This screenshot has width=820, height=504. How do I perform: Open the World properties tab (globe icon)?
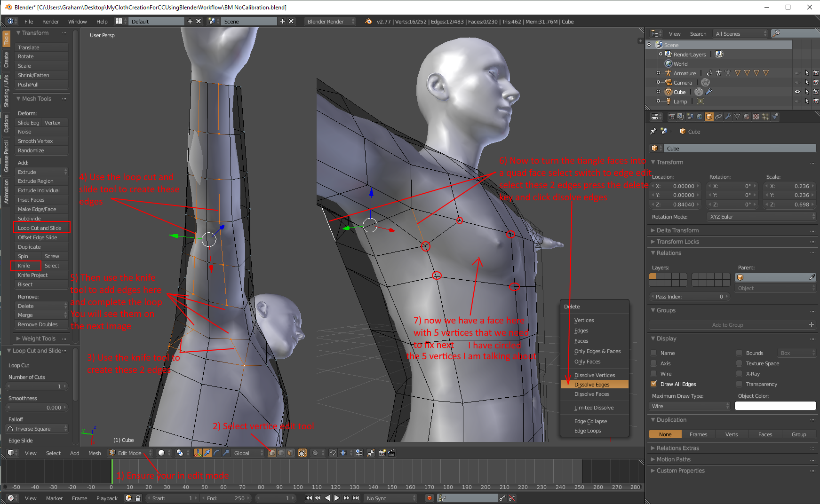pyautogui.click(x=700, y=117)
